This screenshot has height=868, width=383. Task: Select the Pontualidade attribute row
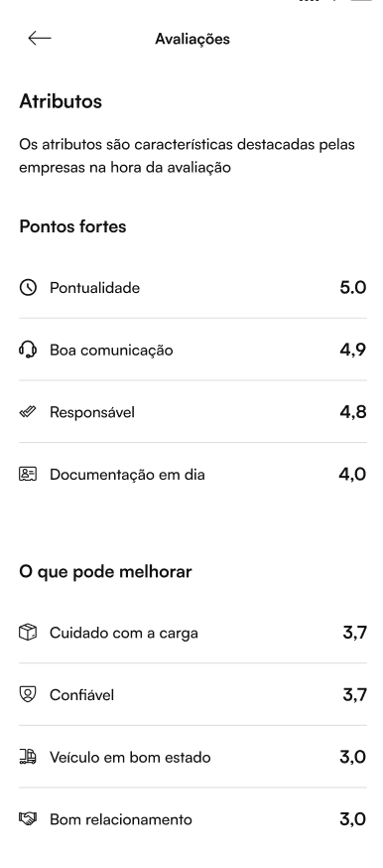point(192,288)
